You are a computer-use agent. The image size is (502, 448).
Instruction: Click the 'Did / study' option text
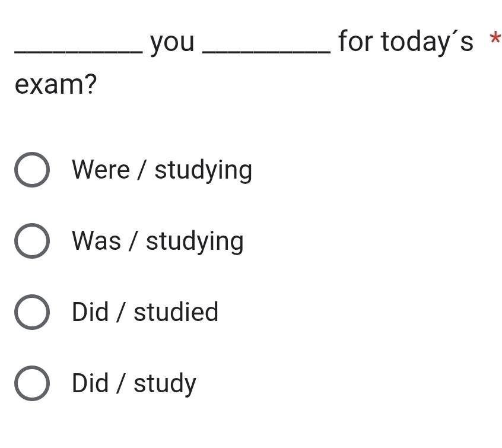click(x=134, y=384)
